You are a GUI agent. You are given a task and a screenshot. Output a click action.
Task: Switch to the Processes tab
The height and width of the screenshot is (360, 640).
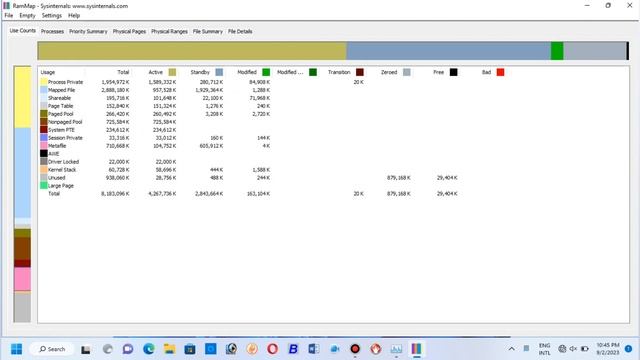point(52,31)
